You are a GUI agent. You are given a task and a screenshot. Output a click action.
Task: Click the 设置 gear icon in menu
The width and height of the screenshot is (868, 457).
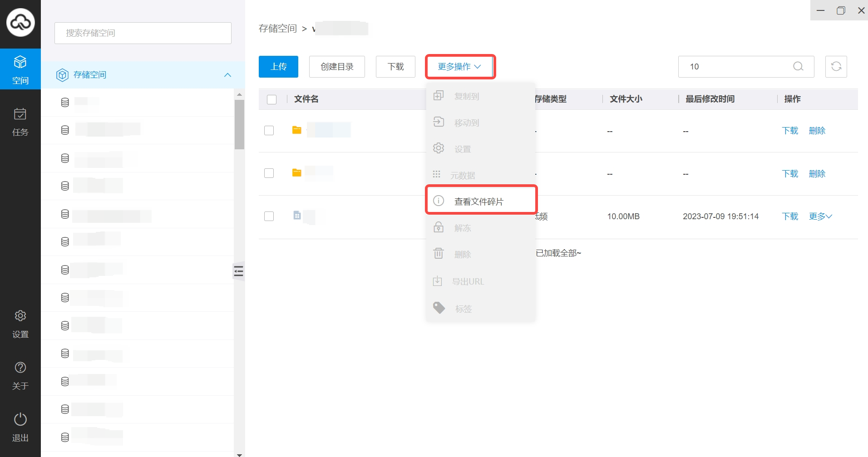[x=439, y=148]
